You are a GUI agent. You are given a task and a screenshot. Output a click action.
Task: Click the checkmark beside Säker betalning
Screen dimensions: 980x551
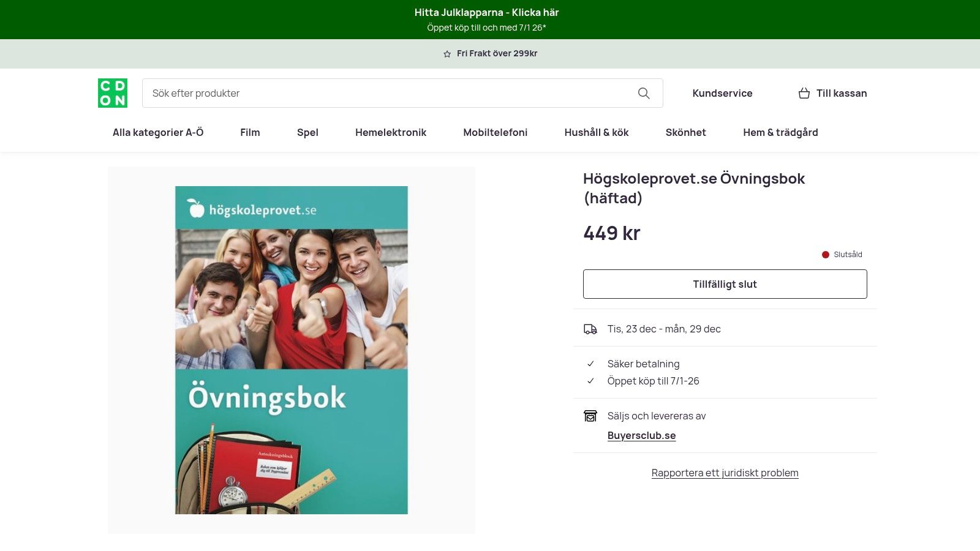coord(590,364)
